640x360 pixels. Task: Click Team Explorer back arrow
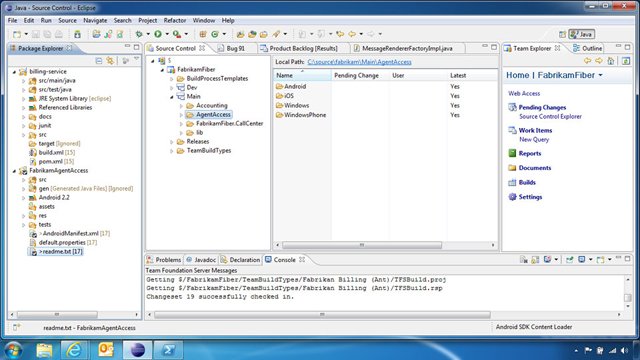pyautogui.click(x=587, y=61)
